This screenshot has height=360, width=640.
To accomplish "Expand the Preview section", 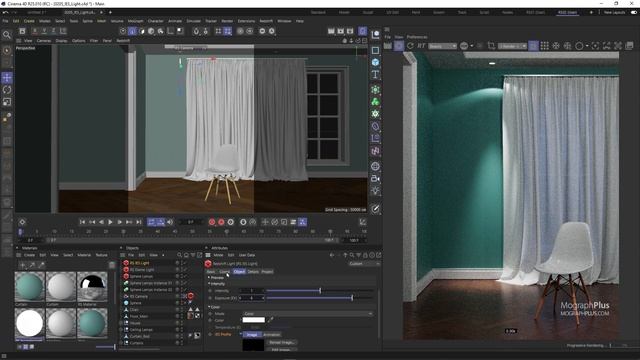I will pos(209,278).
